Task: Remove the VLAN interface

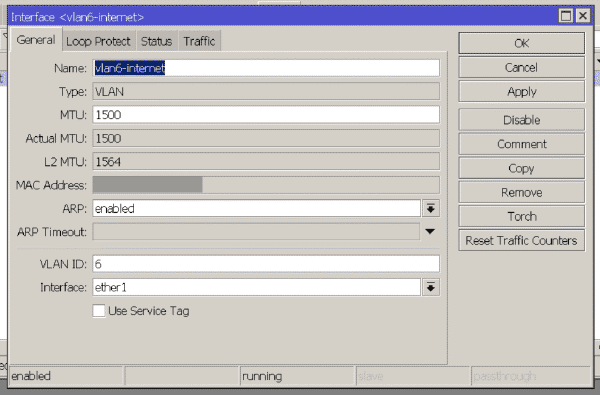Action: pyautogui.click(x=522, y=192)
